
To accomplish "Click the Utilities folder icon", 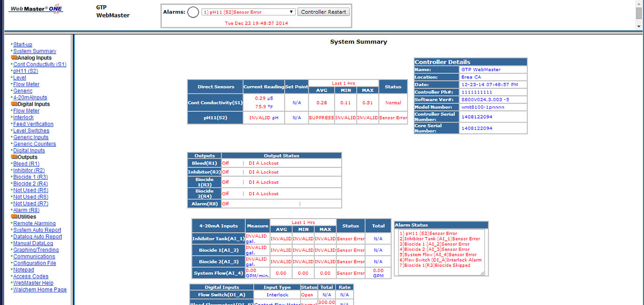I will (x=14, y=217).
